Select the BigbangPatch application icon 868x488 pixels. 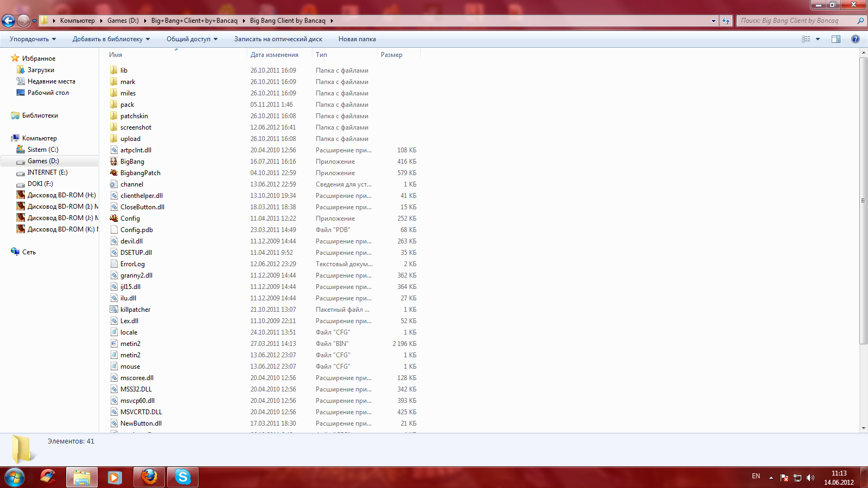point(113,173)
